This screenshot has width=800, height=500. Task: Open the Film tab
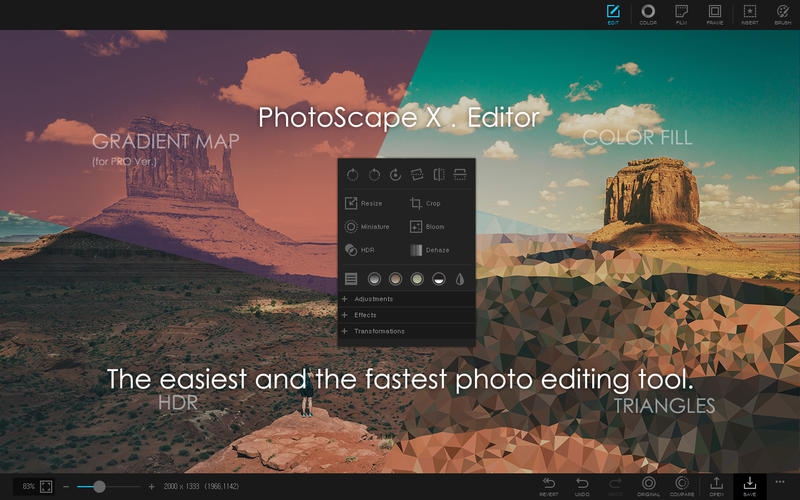[681, 14]
